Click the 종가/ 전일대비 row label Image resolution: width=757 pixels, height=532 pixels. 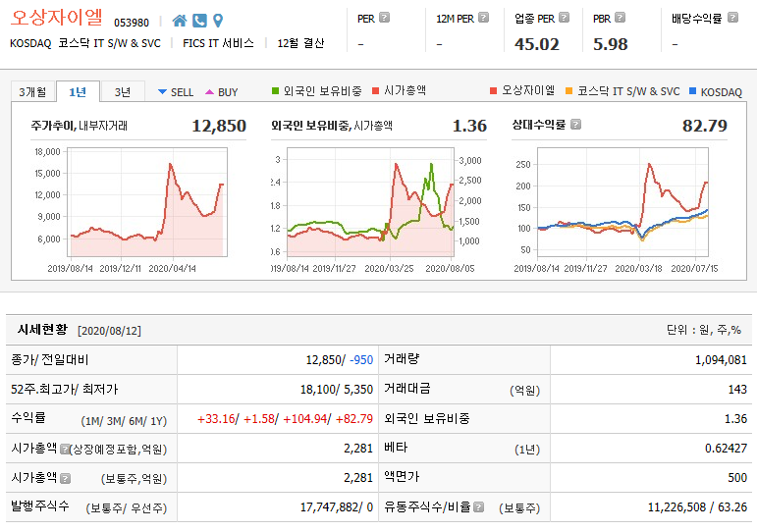(x=50, y=360)
